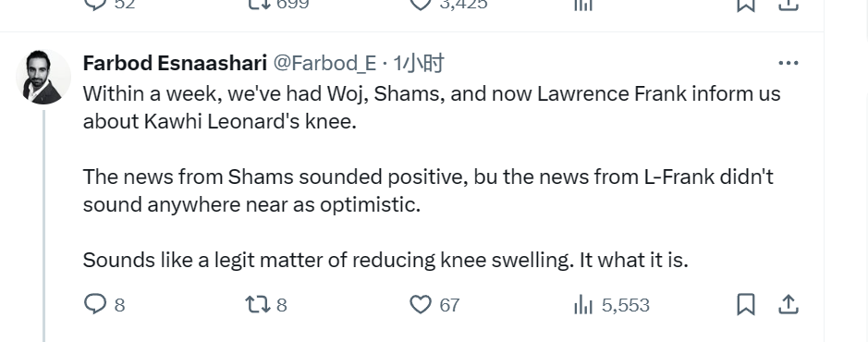Click the Farbod Esnaashari display name
The height and width of the screenshot is (342, 868).
(x=175, y=63)
